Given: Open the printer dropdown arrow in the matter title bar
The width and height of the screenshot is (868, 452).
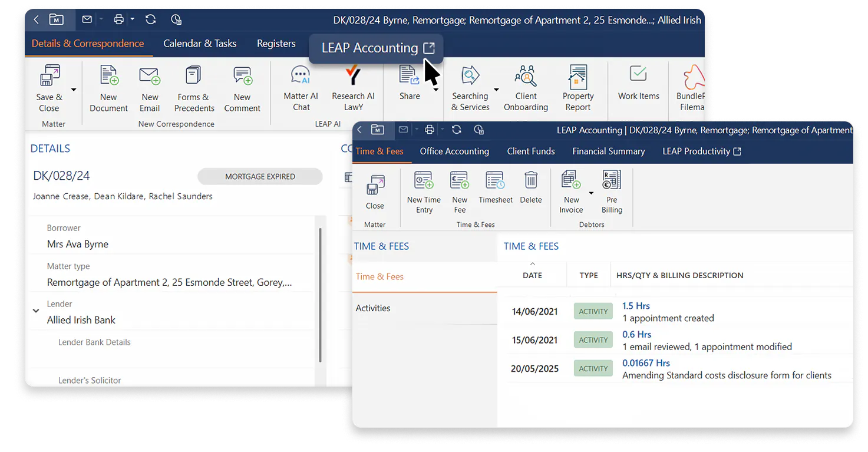Looking at the screenshot, I should pos(133,19).
